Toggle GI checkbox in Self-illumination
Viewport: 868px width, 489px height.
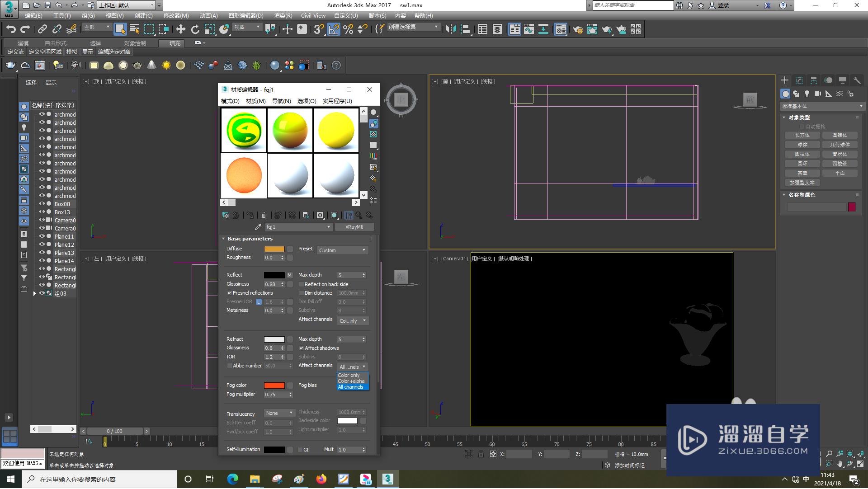click(300, 450)
